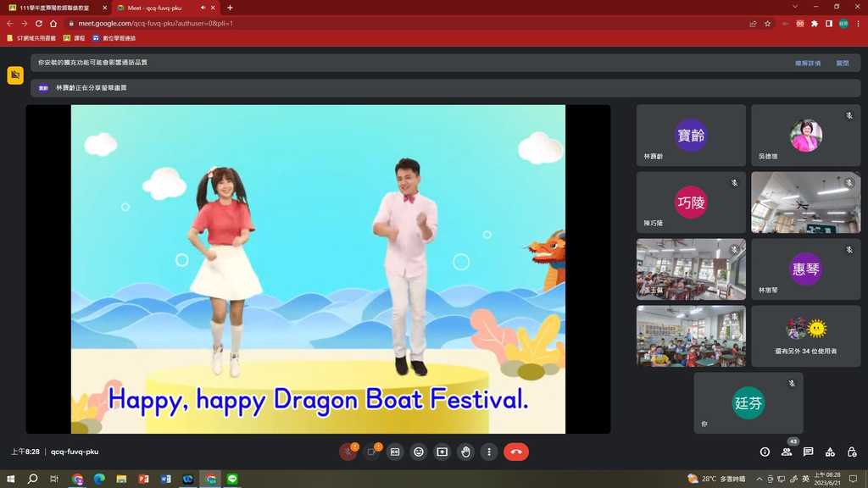Open host controls lock icon
This screenshot has height=488, width=868.
click(x=852, y=452)
